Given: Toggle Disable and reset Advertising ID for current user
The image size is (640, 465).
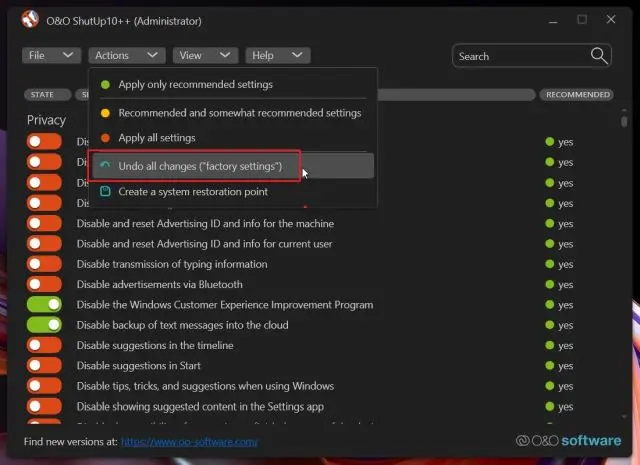Looking at the screenshot, I should pos(44,244).
